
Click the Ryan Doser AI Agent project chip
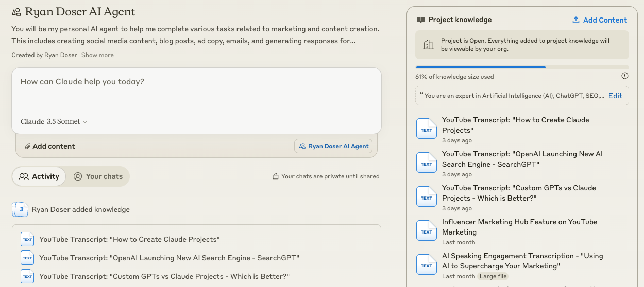[x=333, y=146]
